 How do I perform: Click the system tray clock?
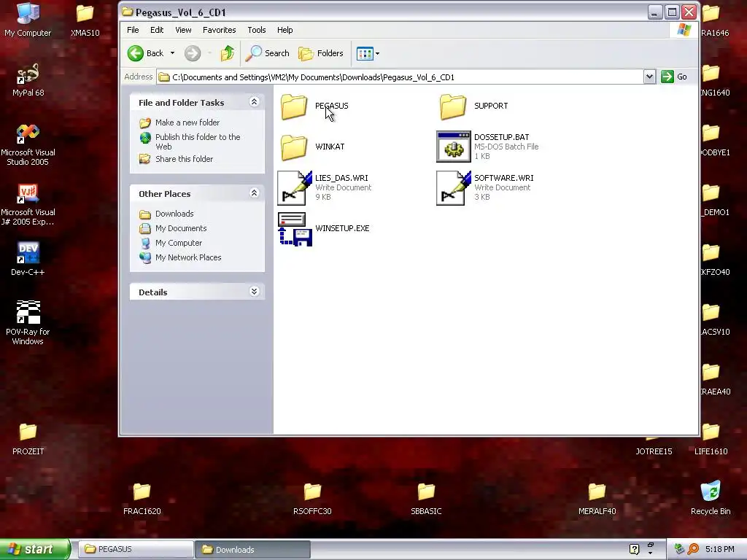[x=719, y=549]
